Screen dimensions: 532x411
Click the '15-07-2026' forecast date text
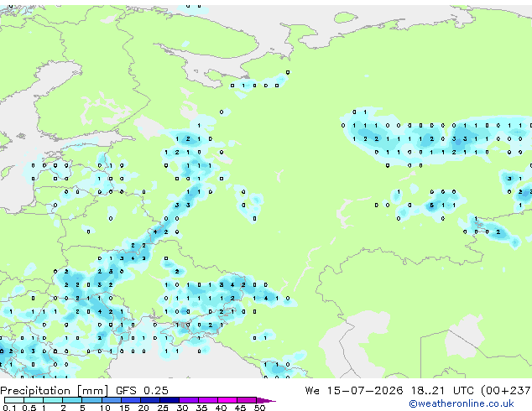[365, 390]
